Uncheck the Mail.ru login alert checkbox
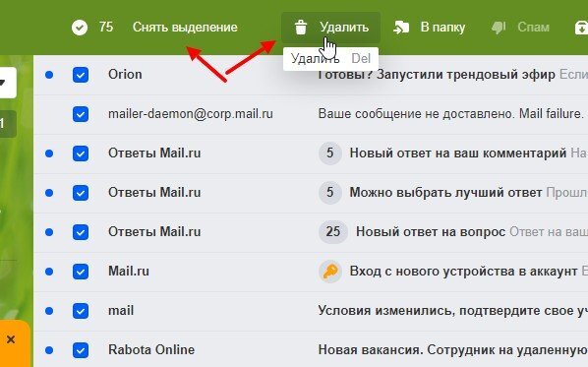 click(81, 272)
